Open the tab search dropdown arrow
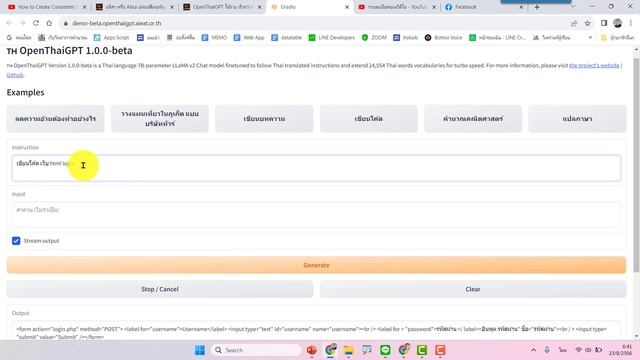Screen dimensions: 640x360 (x=573, y=7)
